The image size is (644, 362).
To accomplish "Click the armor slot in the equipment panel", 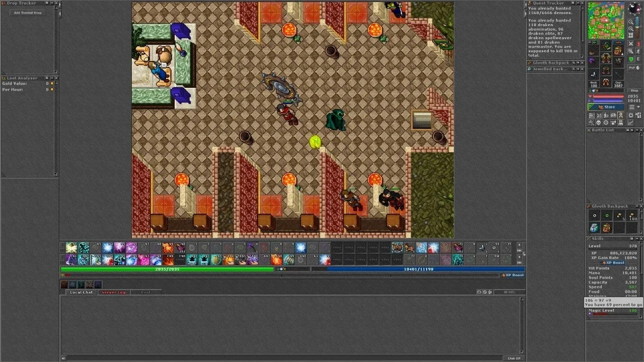I will [606, 58].
